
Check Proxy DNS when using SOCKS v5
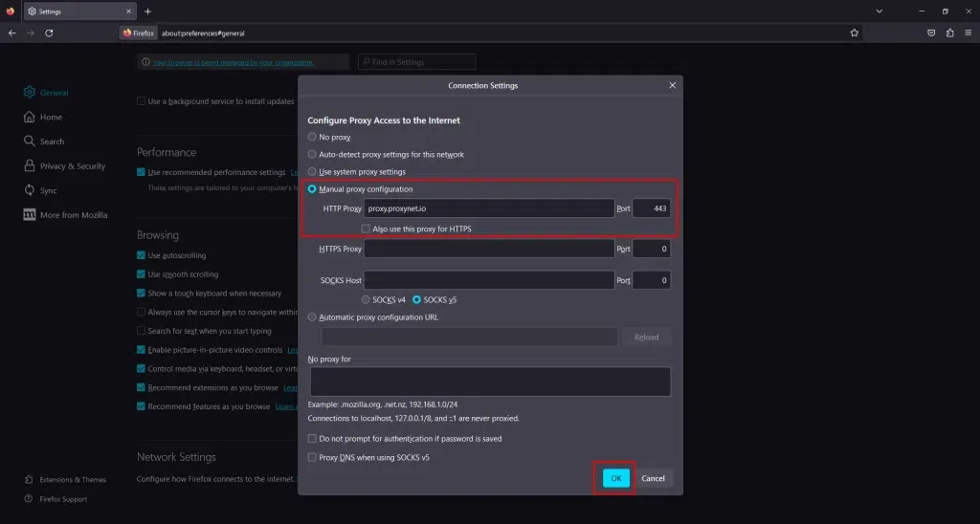pyautogui.click(x=312, y=457)
